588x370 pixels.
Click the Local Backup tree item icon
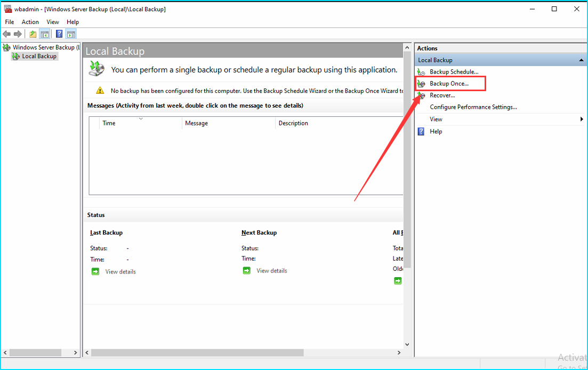[16, 56]
